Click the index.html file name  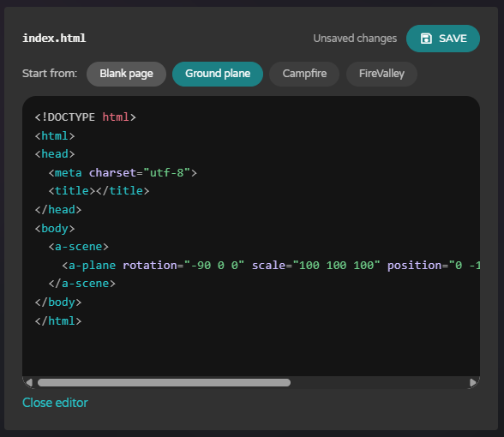click(54, 39)
